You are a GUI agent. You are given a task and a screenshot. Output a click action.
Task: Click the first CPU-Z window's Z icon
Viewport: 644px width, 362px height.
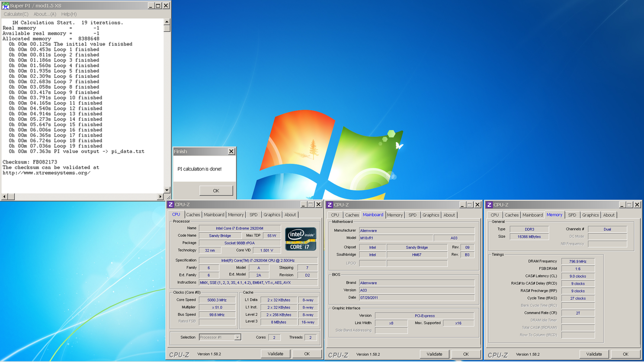pyautogui.click(x=171, y=205)
